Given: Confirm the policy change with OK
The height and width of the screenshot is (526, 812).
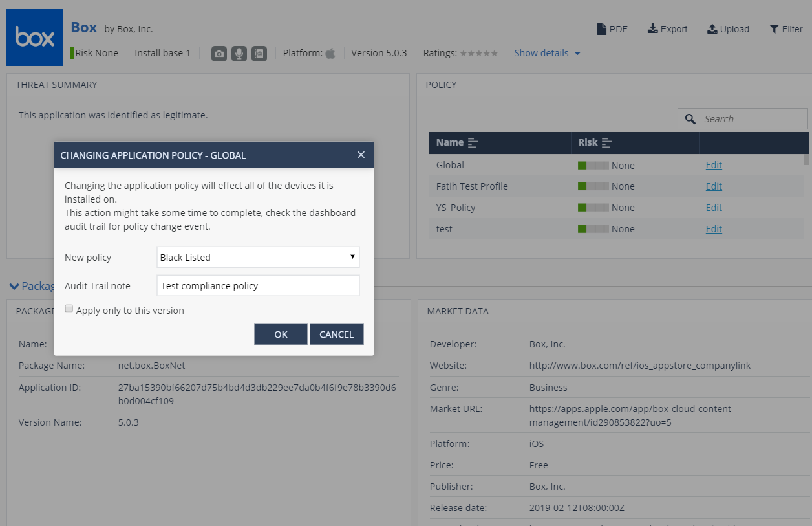Looking at the screenshot, I should 281,334.
